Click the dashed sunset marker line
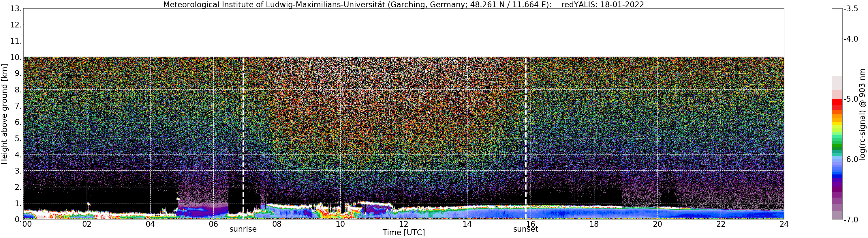Viewport: 868px width, 238px height. [x=526, y=138]
